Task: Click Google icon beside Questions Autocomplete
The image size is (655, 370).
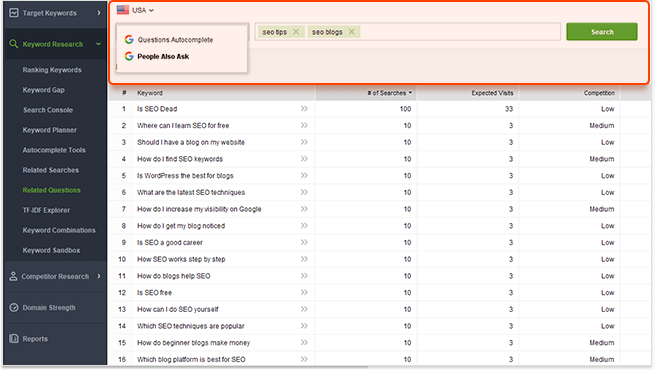Action: tap(129, 40)
